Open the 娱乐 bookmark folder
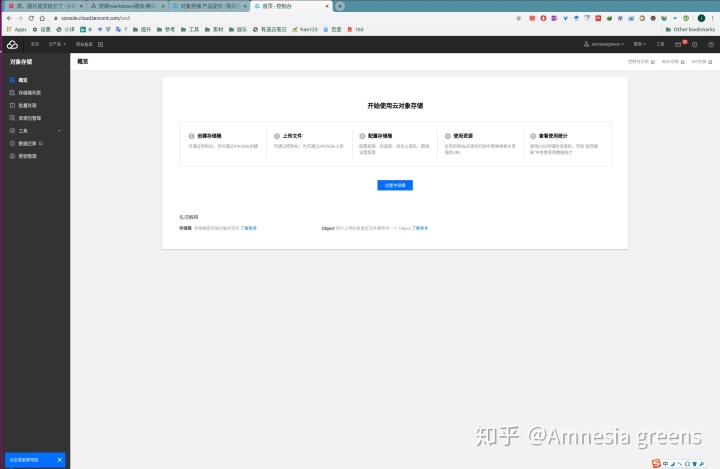The height and width of the screenshot is (469, 720). (x=238, y=29)
